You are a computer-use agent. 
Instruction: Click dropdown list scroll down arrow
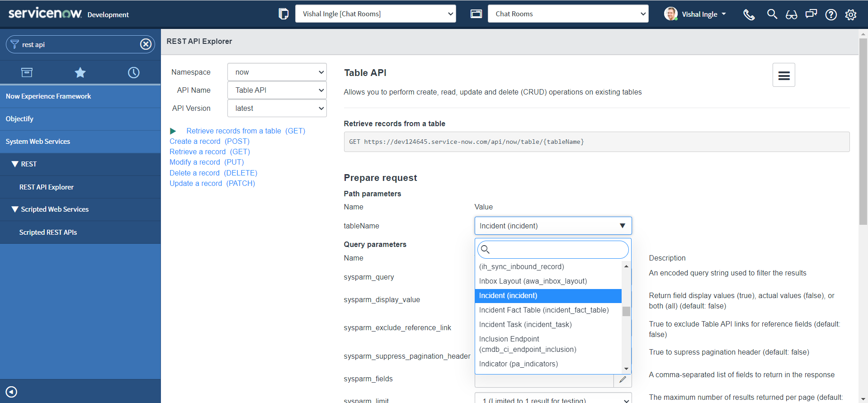tap(626, 369)
